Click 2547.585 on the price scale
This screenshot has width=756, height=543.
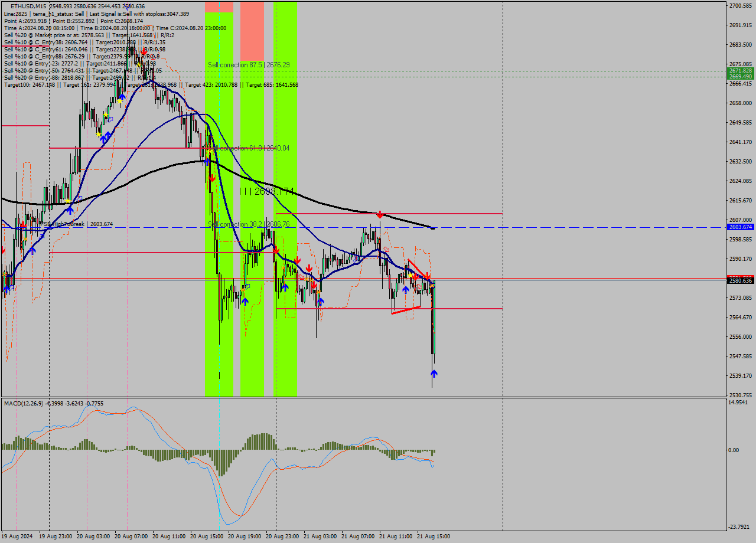740,356
